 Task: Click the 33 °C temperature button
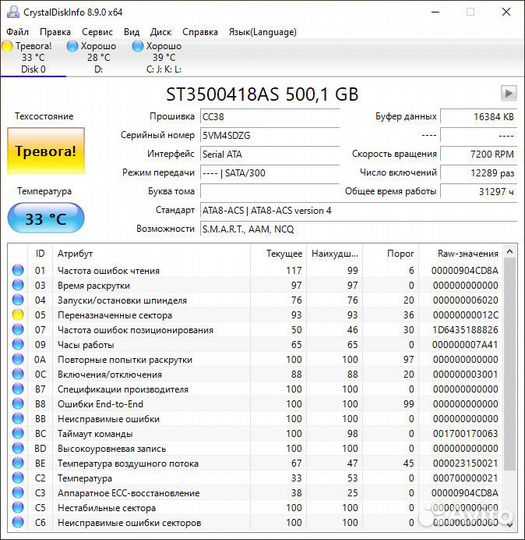46,218
